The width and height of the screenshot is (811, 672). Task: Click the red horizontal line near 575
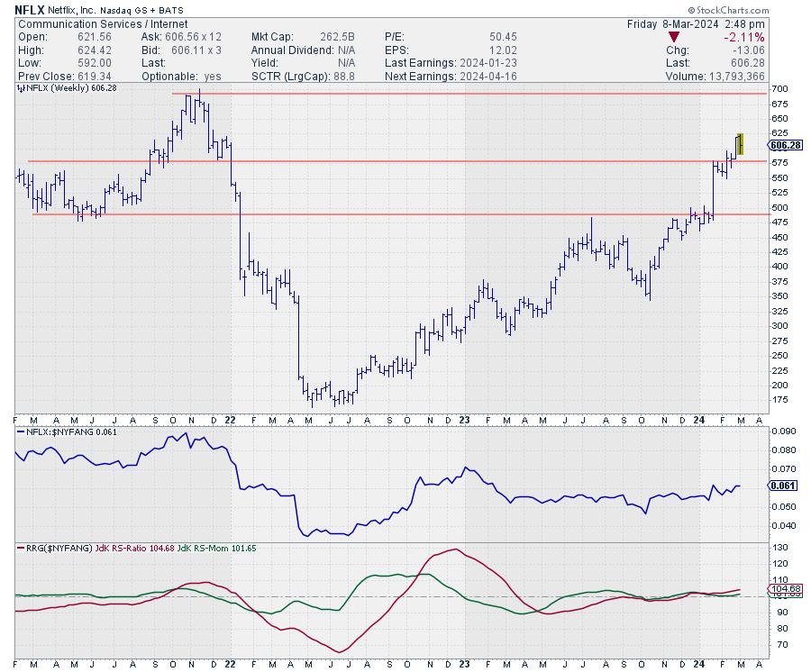[x=360, y=161]
